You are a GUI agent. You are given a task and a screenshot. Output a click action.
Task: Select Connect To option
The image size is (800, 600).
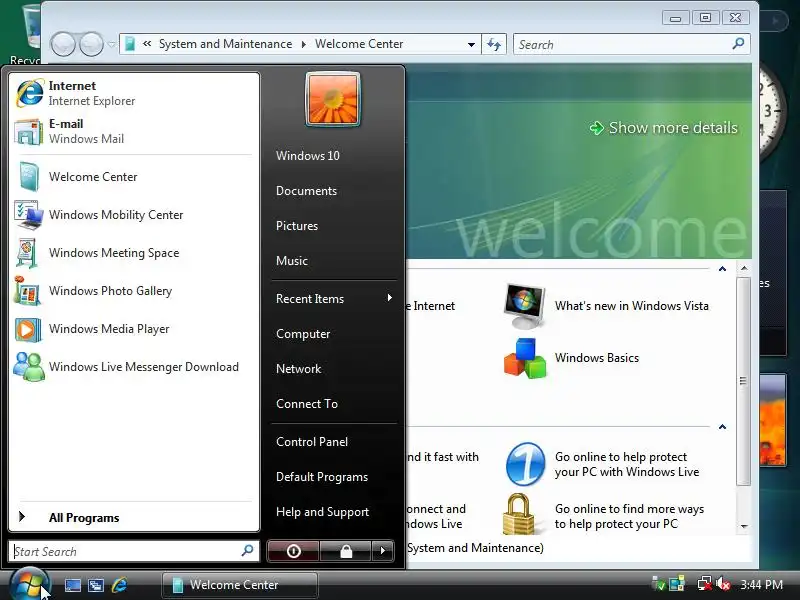point(307,404)
